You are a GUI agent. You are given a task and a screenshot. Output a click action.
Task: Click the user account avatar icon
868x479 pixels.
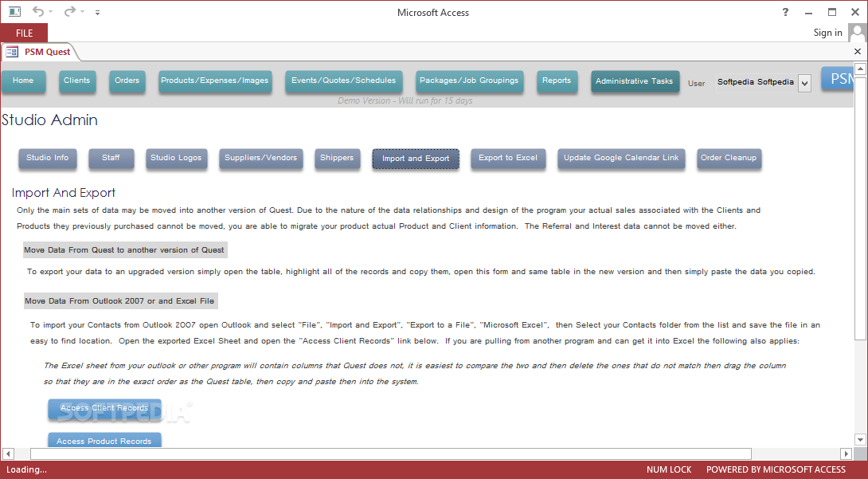pyautogui.click(x=857, y=33)
